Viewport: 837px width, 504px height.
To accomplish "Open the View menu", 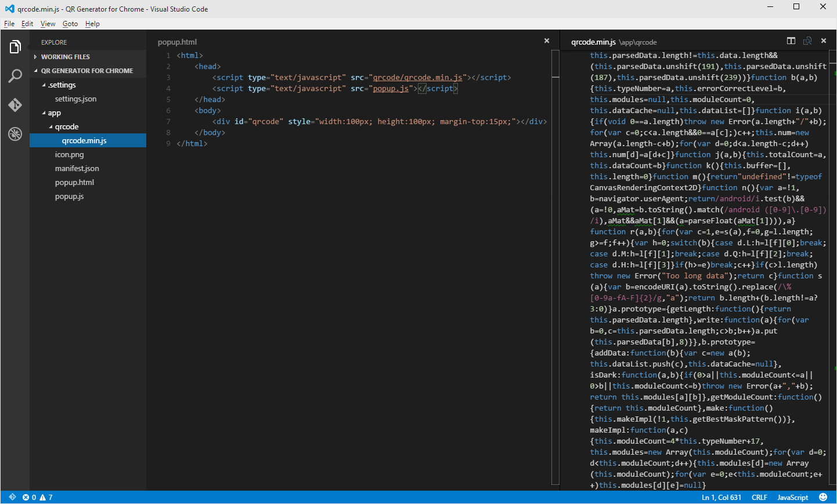I will [48, 24].
